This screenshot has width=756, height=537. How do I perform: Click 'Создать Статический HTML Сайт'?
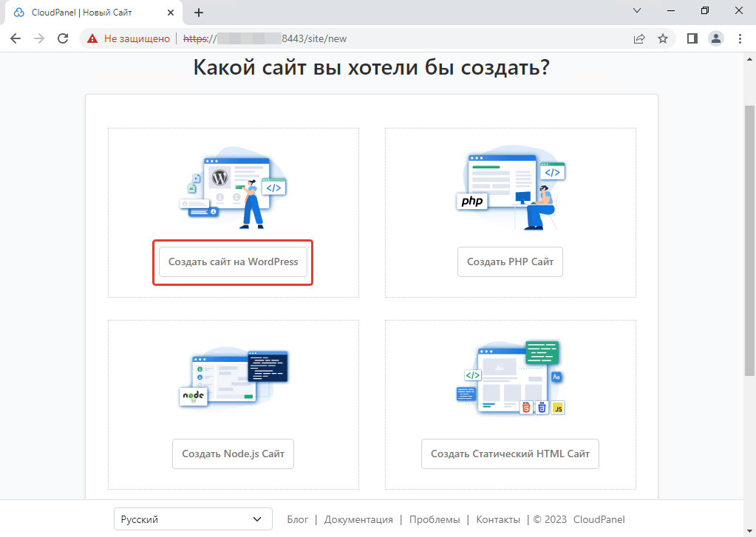point(509,454)
